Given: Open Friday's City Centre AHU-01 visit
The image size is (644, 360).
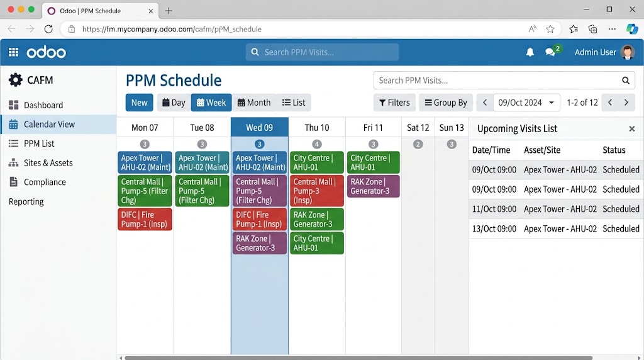Looking at the screenshot, I should (x=373, y=162).
